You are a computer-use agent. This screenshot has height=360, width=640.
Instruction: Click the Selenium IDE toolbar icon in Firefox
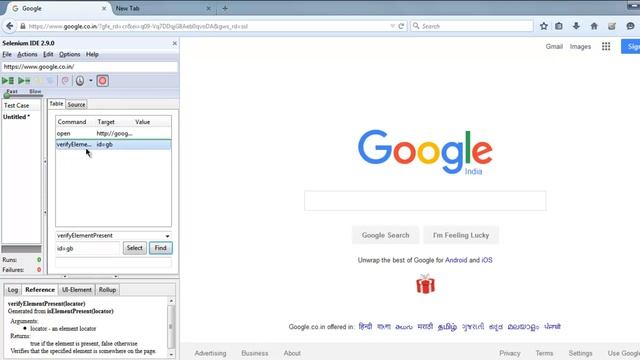click(x=611, y=26)
